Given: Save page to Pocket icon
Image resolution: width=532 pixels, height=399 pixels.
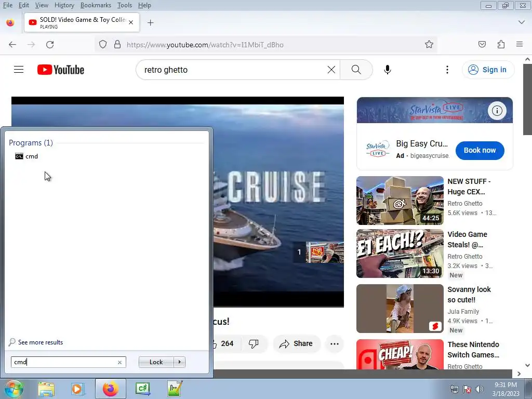Looking at the screenshot, I should click(x=482, y=45).
